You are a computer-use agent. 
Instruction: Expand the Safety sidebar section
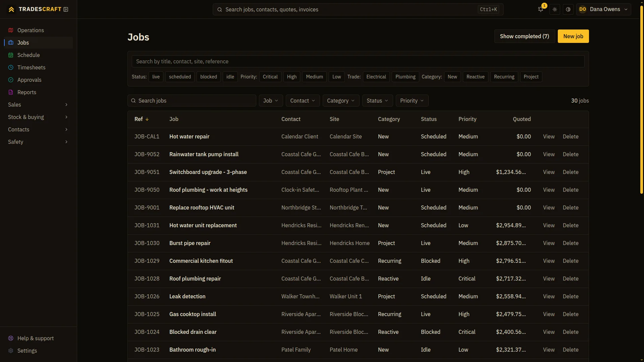pos(38,142)
